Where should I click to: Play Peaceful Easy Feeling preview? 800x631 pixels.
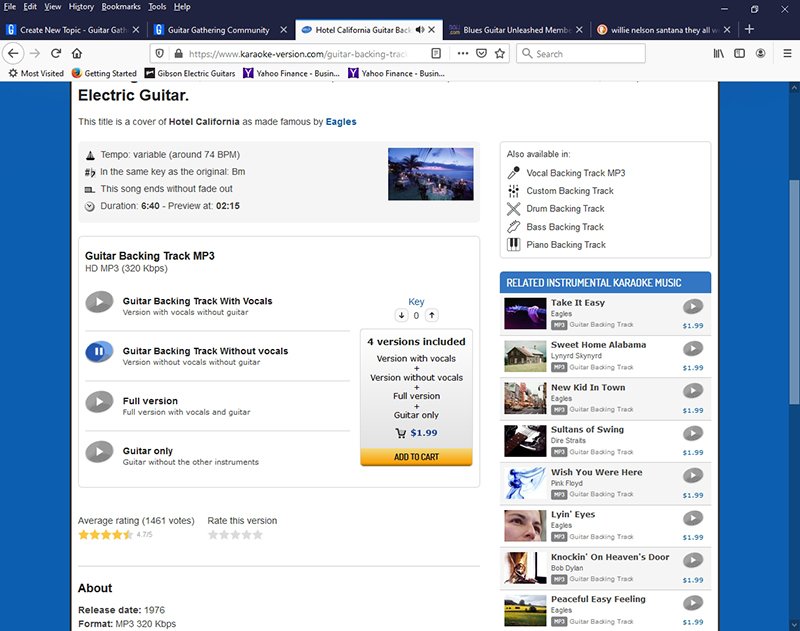(693, 602)
